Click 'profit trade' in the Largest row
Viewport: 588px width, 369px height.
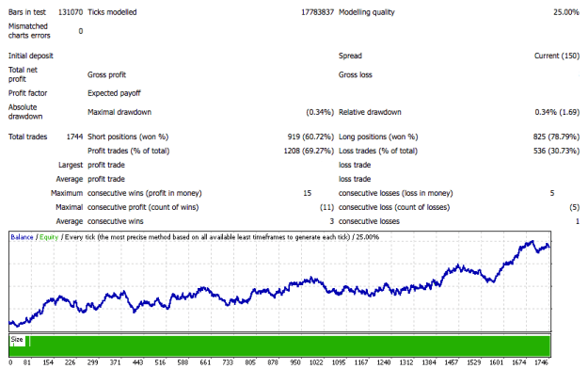[x=106, y=165]
